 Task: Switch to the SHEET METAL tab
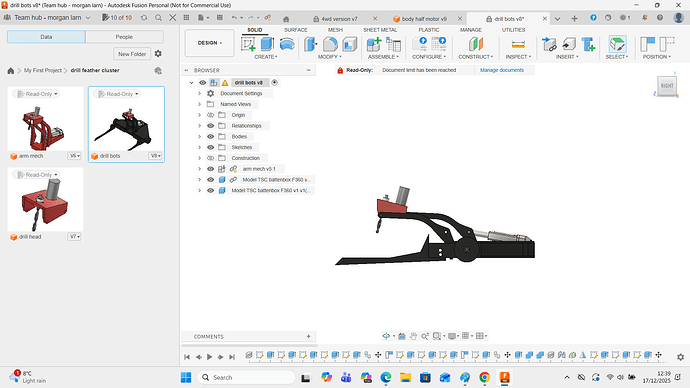point(380,30)
